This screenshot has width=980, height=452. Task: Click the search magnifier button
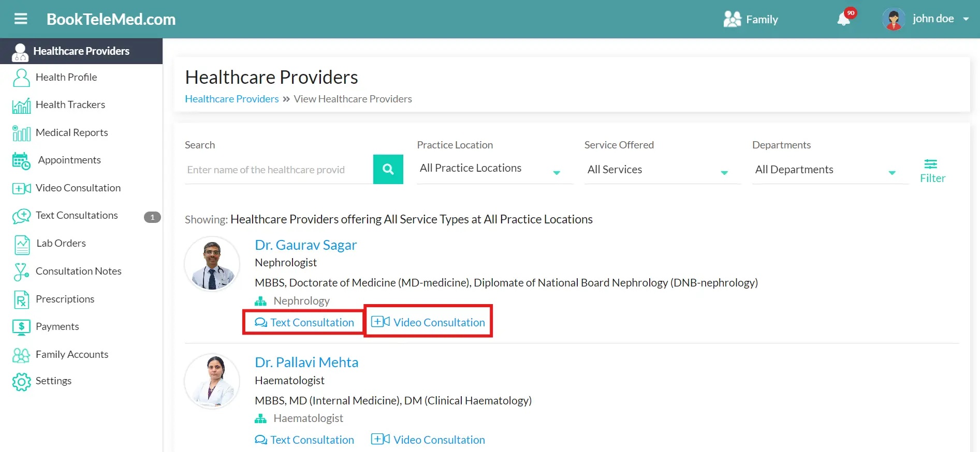point(388,169)
